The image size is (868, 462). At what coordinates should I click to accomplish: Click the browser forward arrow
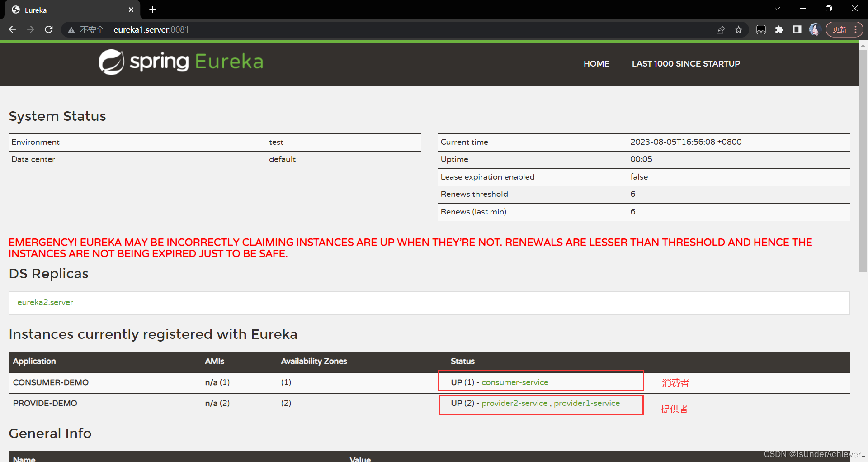(x=30, y=29)
